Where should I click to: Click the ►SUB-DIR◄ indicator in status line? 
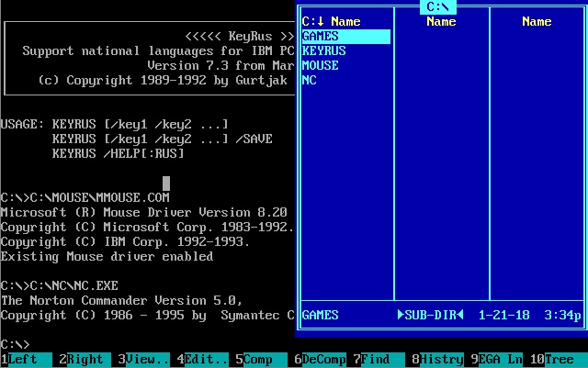(x=430, y=315)
